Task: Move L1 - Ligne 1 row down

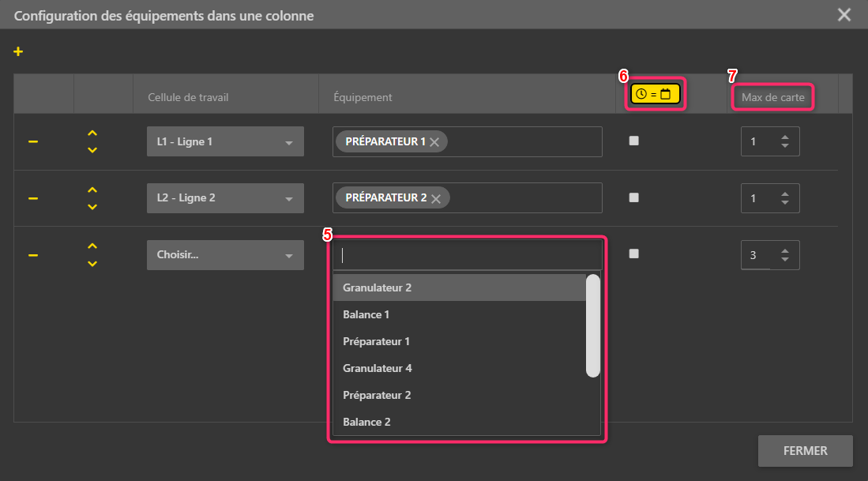Action: [92, 150]
